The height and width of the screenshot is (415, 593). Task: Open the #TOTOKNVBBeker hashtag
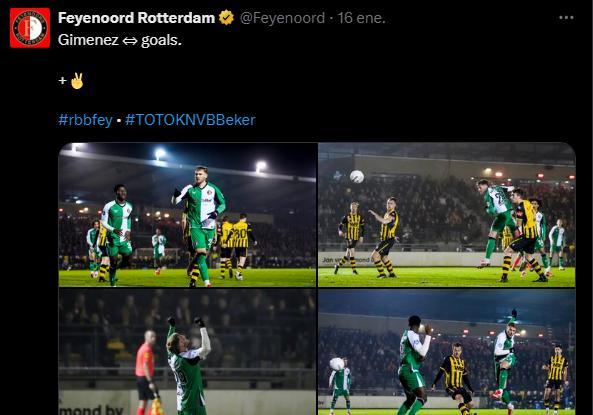(190, 120)
